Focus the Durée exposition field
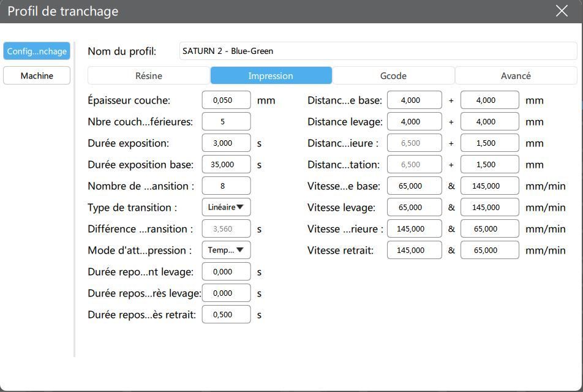This screenshot has height=392, width=583. pos(227,143)
